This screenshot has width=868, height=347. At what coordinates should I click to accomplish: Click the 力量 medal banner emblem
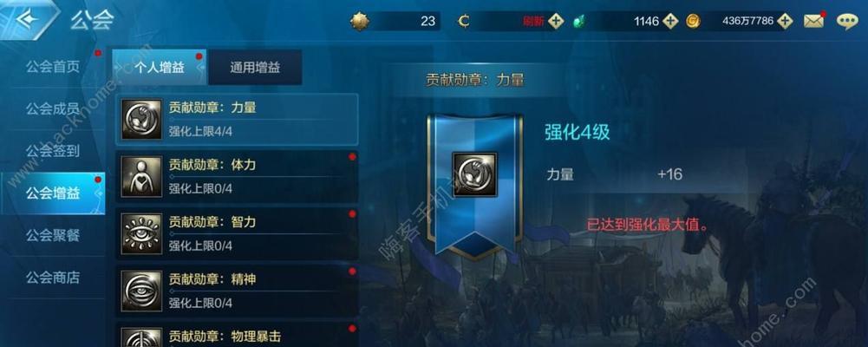(x=474, y=175)
